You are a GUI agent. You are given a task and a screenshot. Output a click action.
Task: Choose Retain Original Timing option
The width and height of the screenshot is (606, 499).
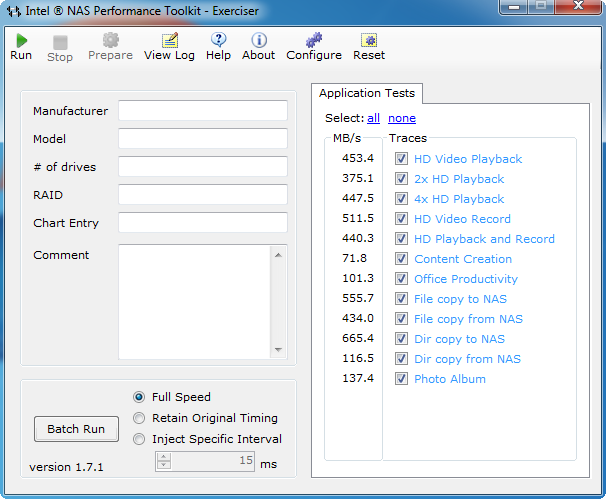pos(139,418)
